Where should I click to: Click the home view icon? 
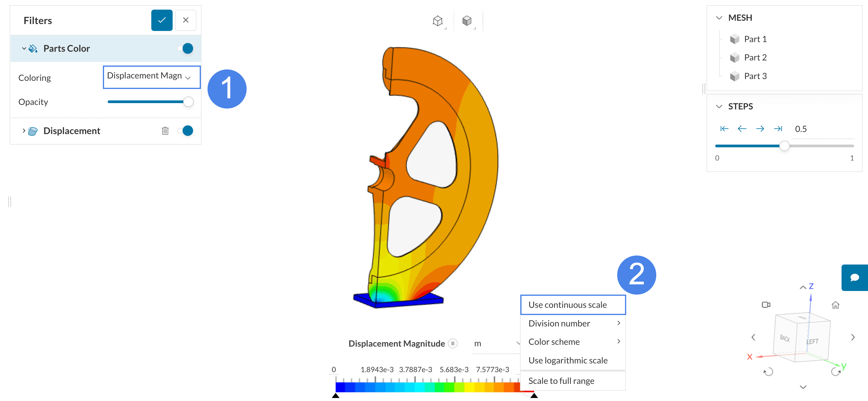[x=835, y=305]
